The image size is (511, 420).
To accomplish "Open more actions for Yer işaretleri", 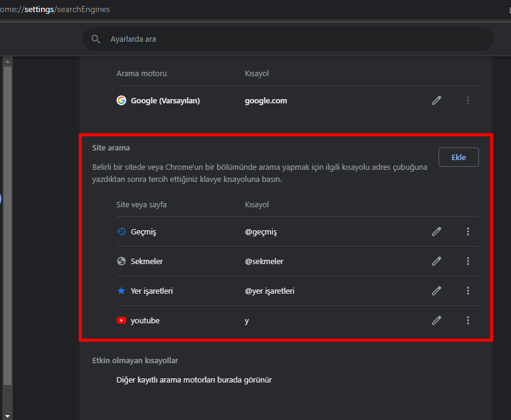I will (468, 291).
